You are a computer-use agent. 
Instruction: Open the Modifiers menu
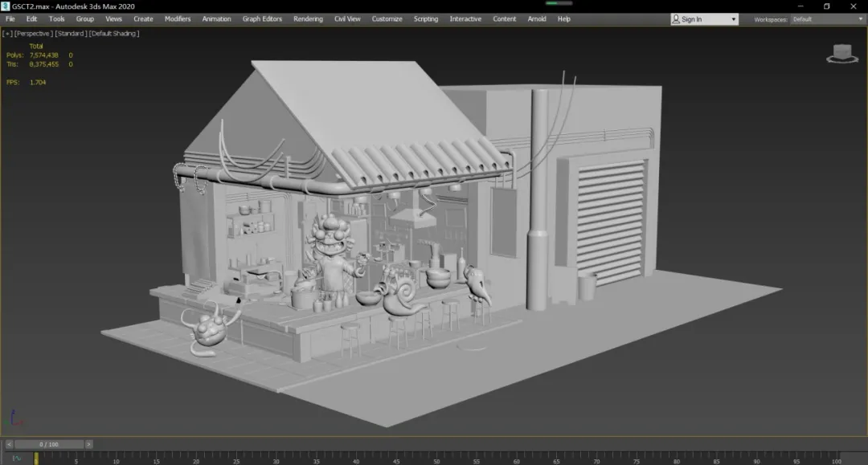click(178, 19)
